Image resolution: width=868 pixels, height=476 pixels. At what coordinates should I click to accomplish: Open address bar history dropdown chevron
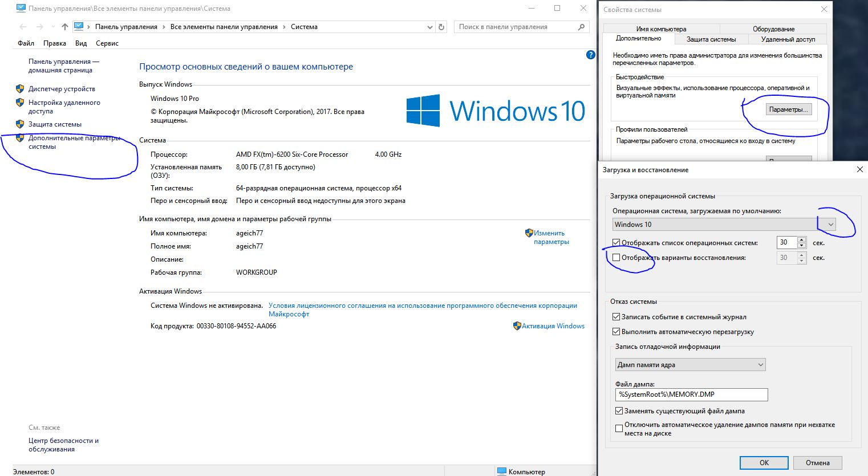point(430,27)
